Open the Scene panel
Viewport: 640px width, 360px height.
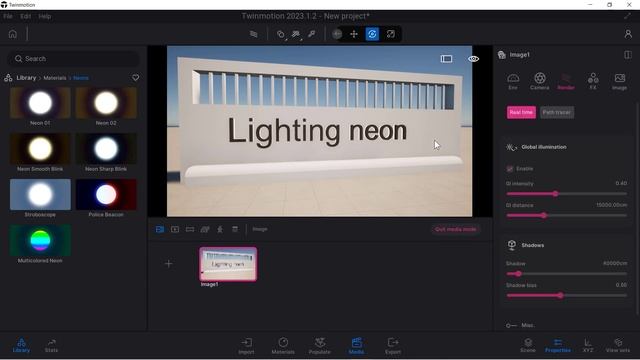[x=528, y=345]
